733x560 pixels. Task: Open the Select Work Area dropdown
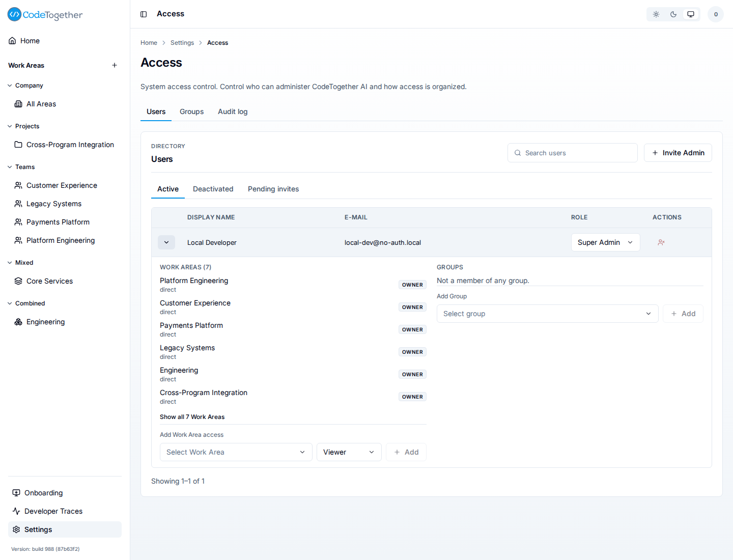point(236,452)
